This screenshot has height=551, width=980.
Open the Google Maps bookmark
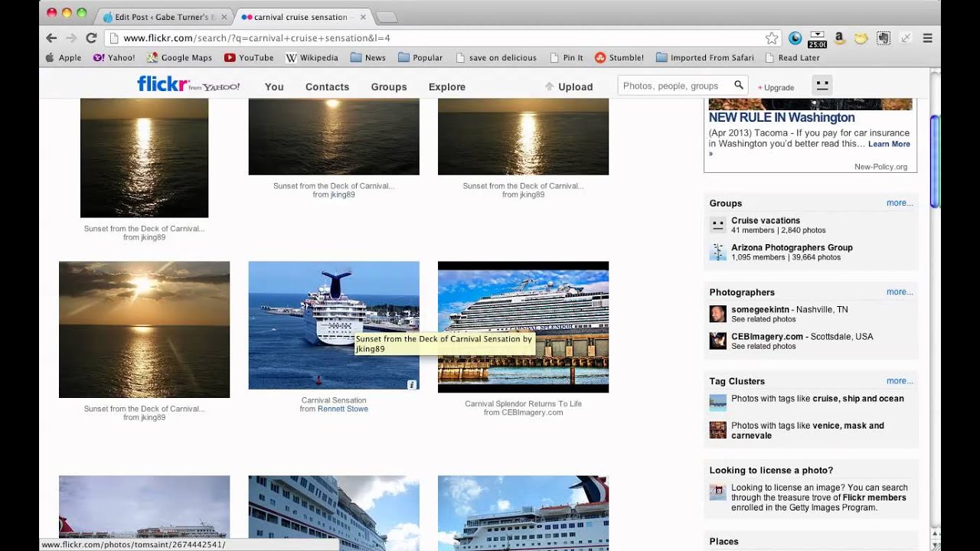click(x=179, y=57)
